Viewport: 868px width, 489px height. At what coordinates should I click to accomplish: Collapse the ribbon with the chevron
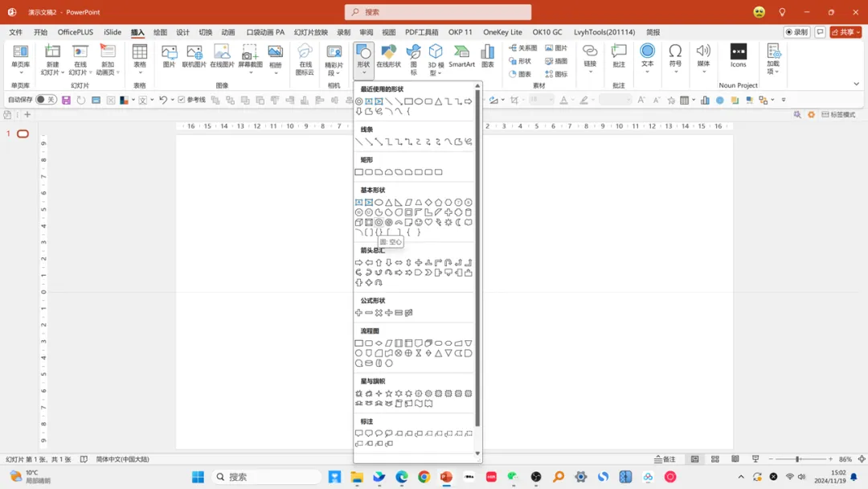857,84
